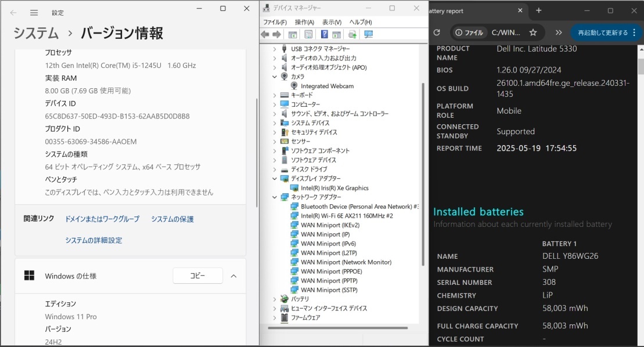Open the Settings hamburger navigation menu

(34, 13)
